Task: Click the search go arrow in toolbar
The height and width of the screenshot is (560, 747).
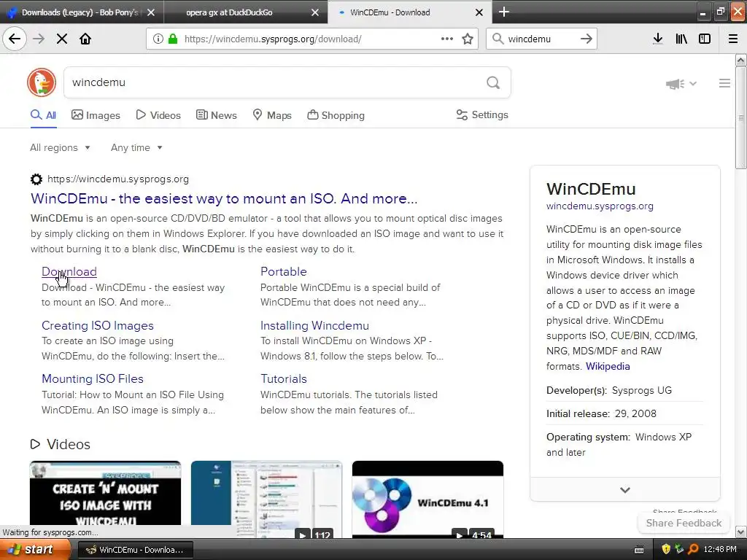Action: (587, 39)
